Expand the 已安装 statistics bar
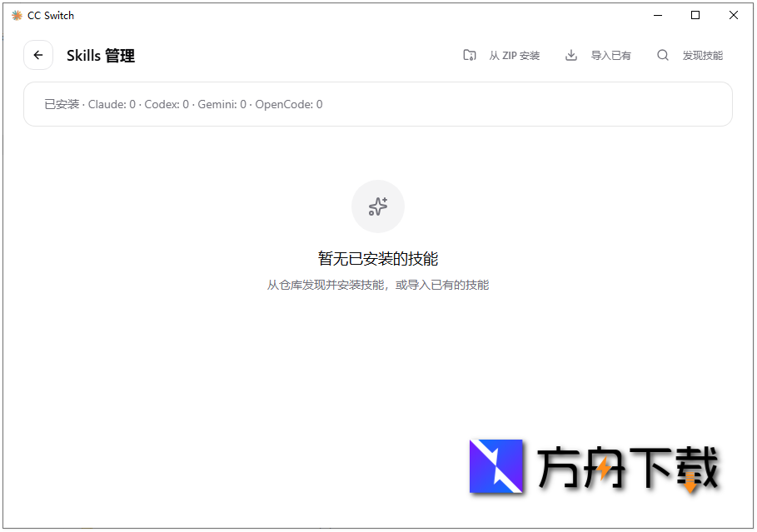The height and width of the screenshot is (532, 757). tap(378, 104)
